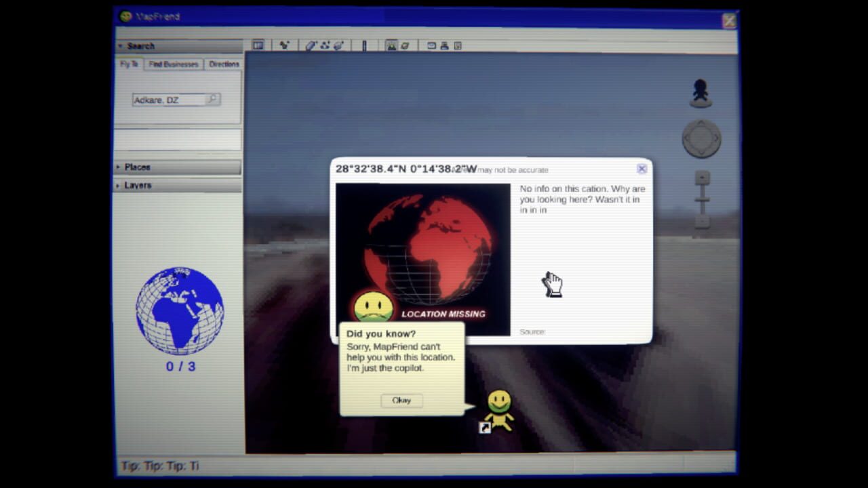Toggle the historical imagery toolbar button
Screen dimensions: 868x488
[391, 45]
